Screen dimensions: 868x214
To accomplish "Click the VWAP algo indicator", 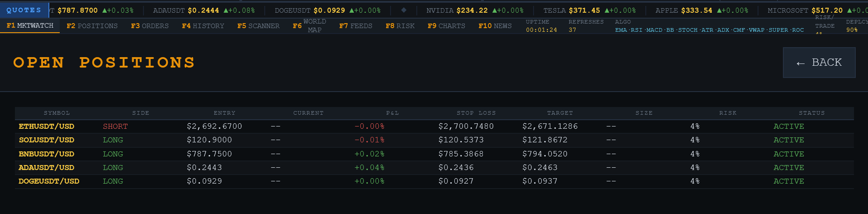I will [757, 30].
